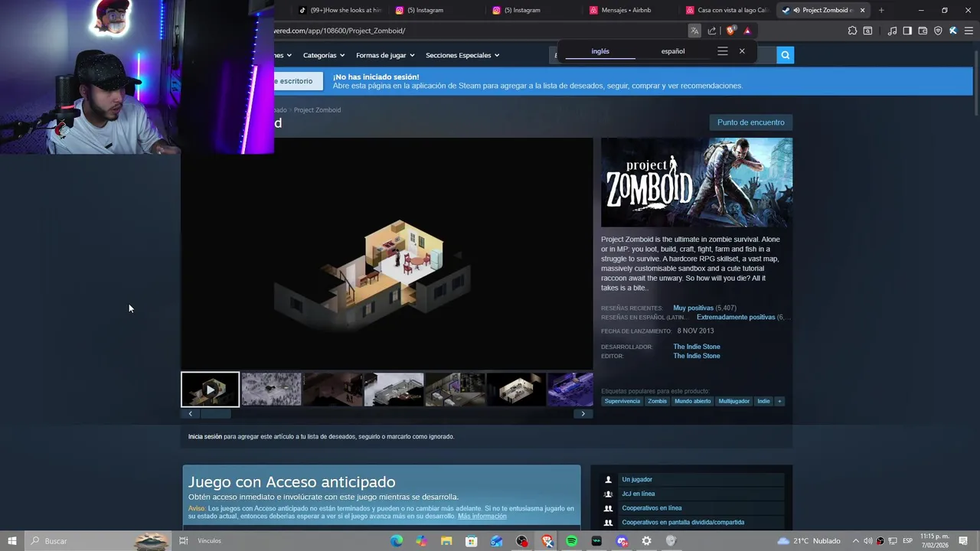Image resolution: width=980 pixels, height=551 pixels.
Task: Open The Indie Stone editor link
Action: click(x=697, y=356)
